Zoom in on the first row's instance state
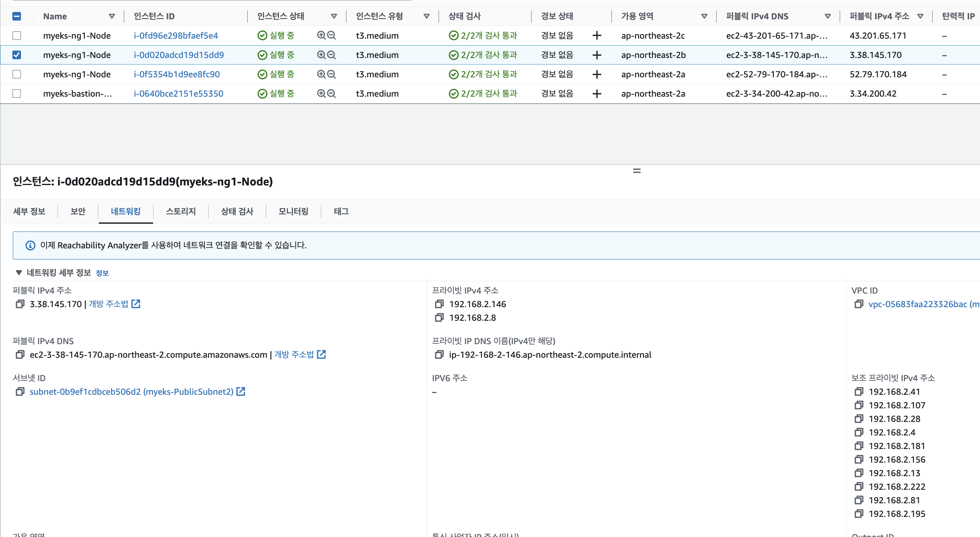This screenshot has height=537, width=980. point(321,35)
